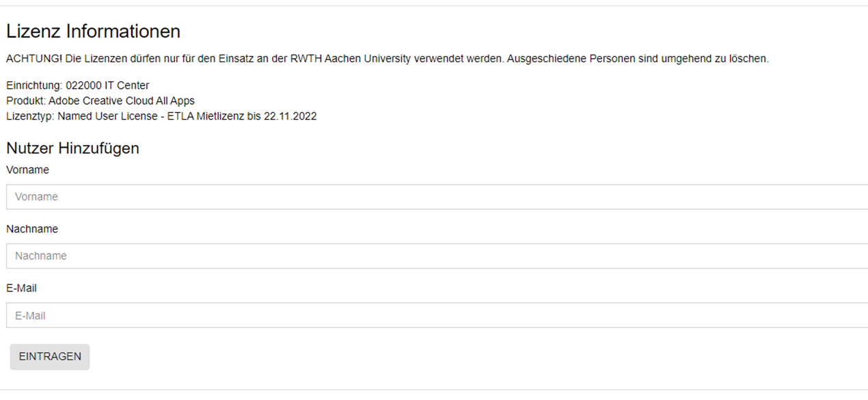The height and width of the screenshot is (400, 868).
Task: Click the "022000 IT Center" value
Action: [x=107, y=85]
